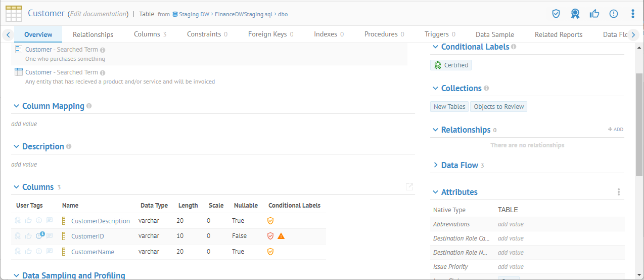Click the exclamation warning icon in header
This screenshot has height=280, width=644.
tap(614, 14)
